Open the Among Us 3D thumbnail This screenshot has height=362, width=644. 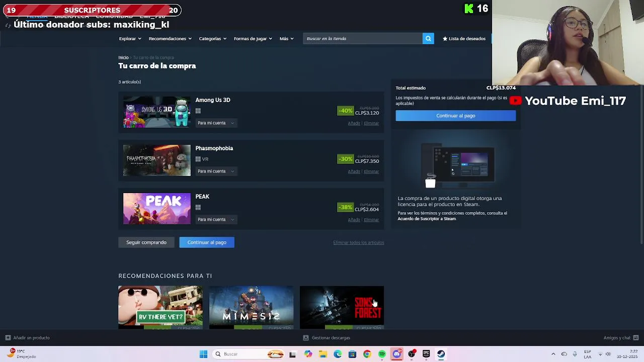pos(157,112)
